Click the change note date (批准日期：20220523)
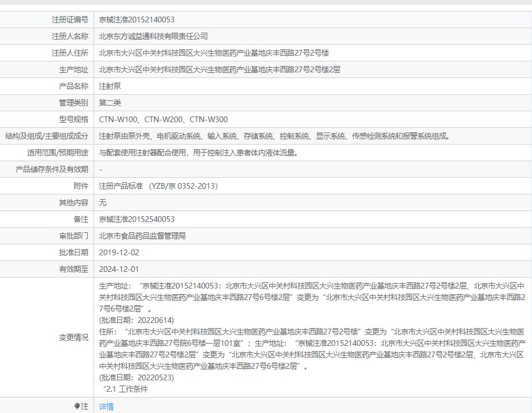 tap(137, 377)
